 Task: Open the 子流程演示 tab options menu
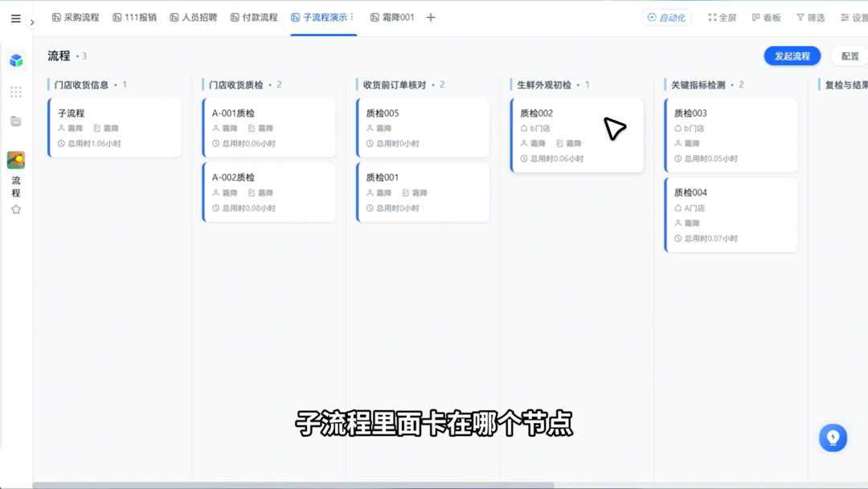(x=352, y=17)
